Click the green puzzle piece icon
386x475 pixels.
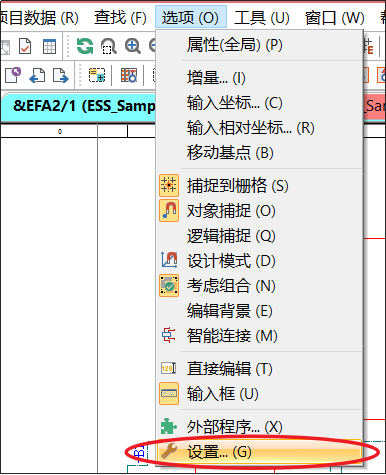169,426
